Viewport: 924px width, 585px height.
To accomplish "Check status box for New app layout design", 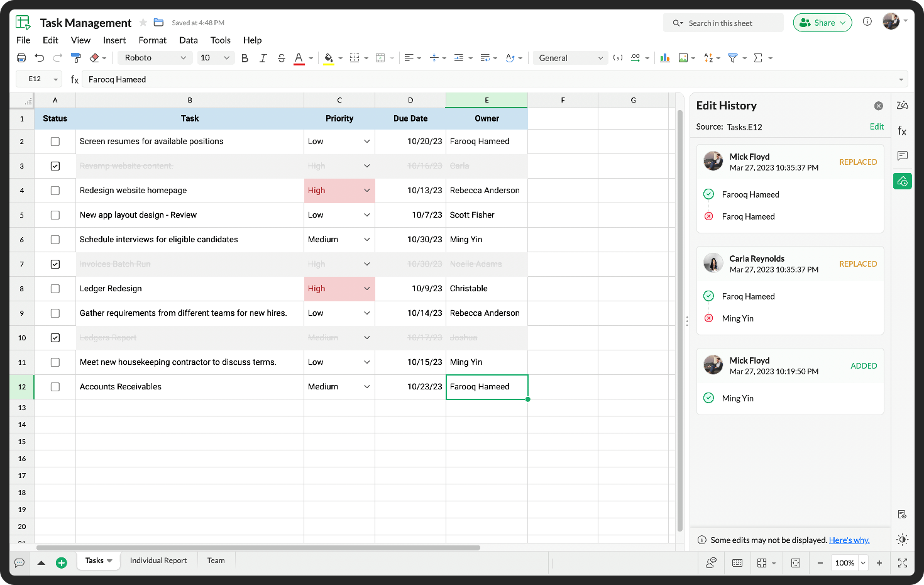I will [55, 215].
